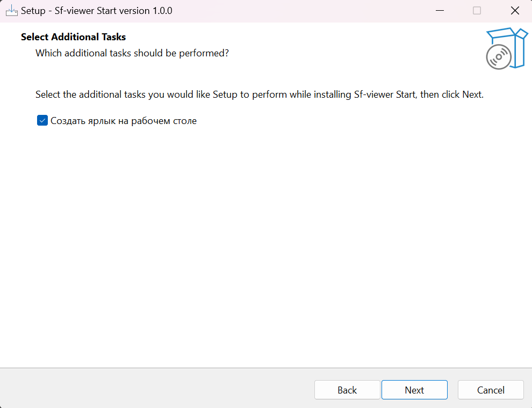This screenshot has width=532, height=408.
Task: Click the word 'Next' in the instruction sentence
Action: click(x=472, y=94)
